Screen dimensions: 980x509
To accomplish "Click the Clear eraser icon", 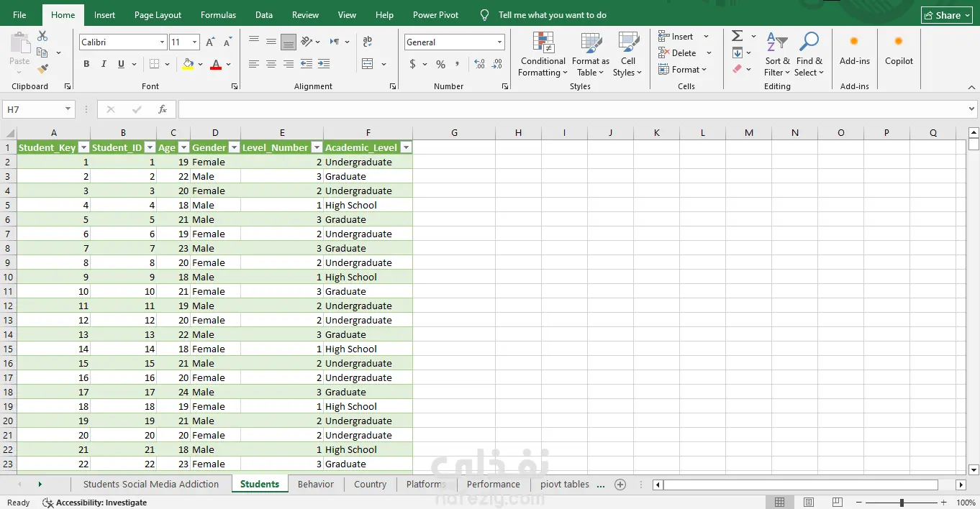I will tap(738, 69).
